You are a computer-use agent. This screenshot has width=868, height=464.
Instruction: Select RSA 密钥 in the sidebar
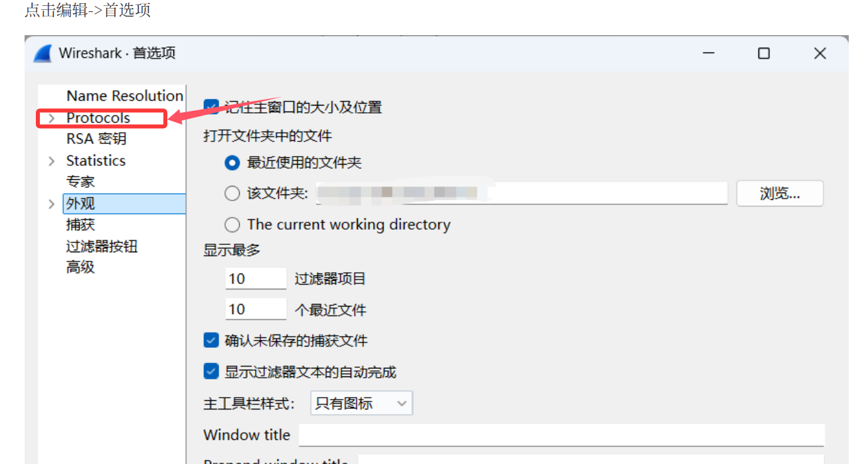point(96,139)
